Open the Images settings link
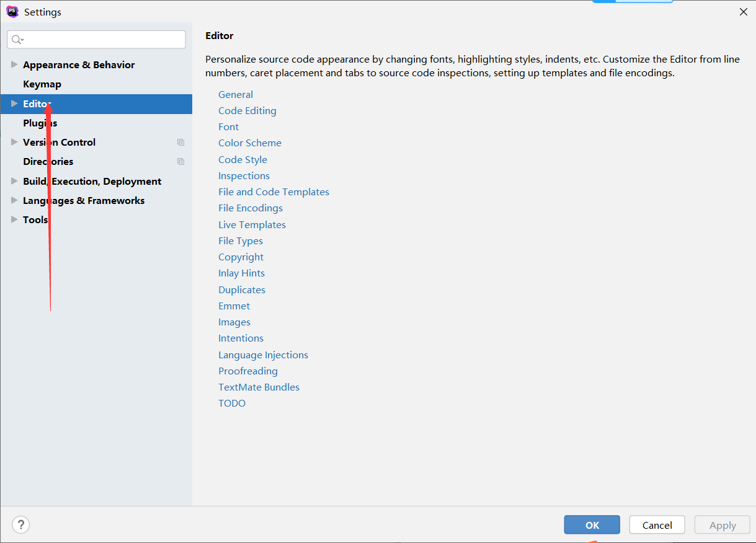The image size is (756, 543). point(234,322)
